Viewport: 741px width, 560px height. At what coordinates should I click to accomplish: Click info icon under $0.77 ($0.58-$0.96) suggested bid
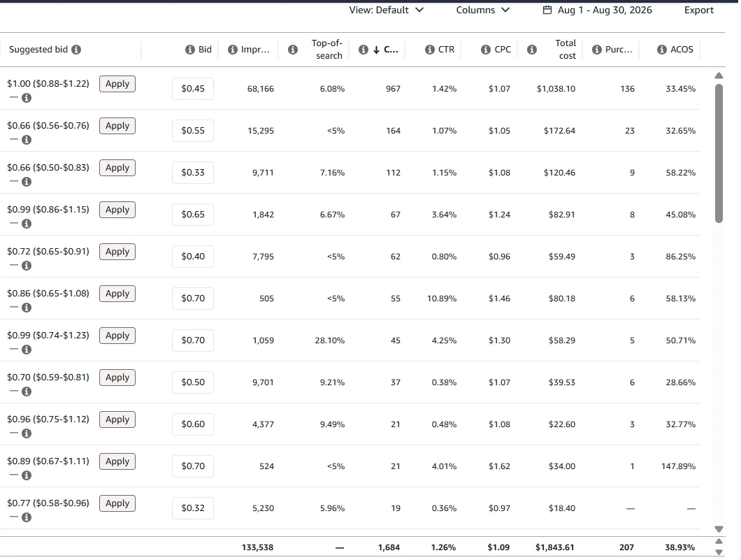click(27, 517)
